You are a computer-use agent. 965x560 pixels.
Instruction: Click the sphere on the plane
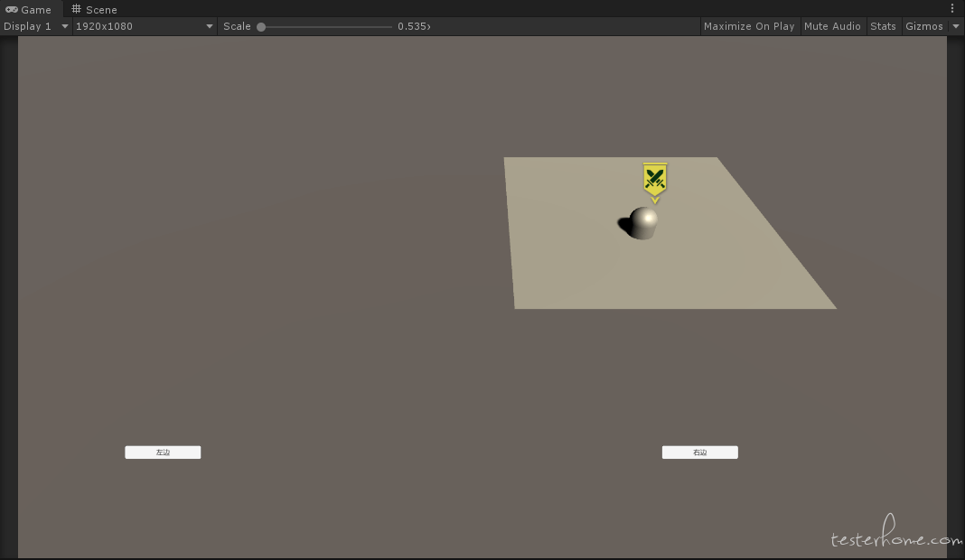coord(642,223)
